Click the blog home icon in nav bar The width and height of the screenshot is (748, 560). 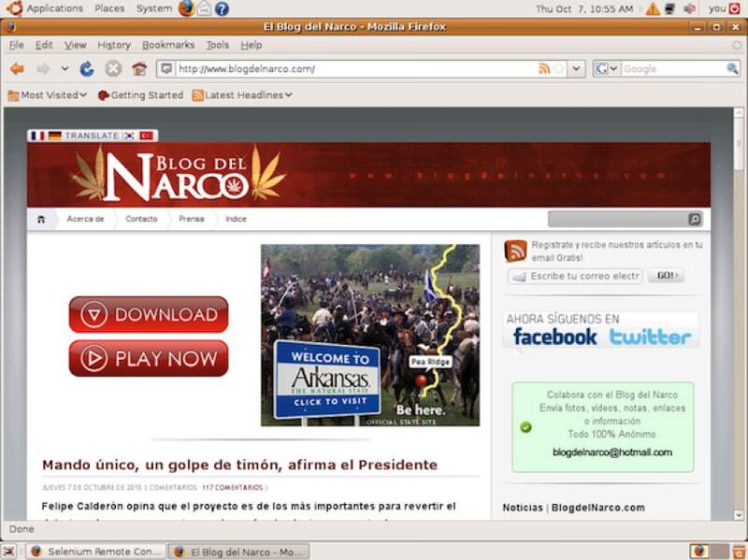[x=41, y=220]
